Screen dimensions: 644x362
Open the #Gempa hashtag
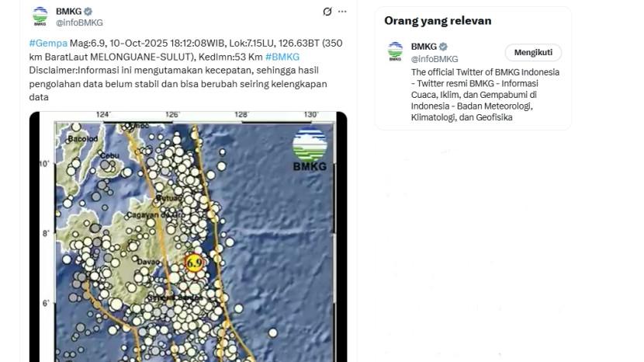pos(47,44)
